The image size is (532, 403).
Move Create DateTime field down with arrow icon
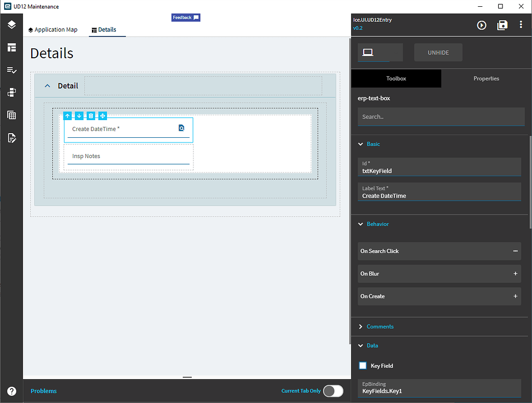coord(79,115)
